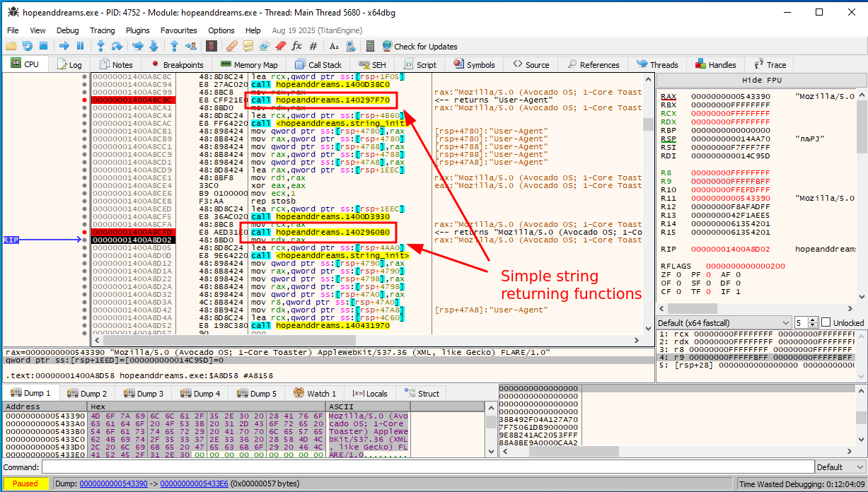
Task: Click the Execute Till Return toolbar icon
Action: tap(175, 46)
